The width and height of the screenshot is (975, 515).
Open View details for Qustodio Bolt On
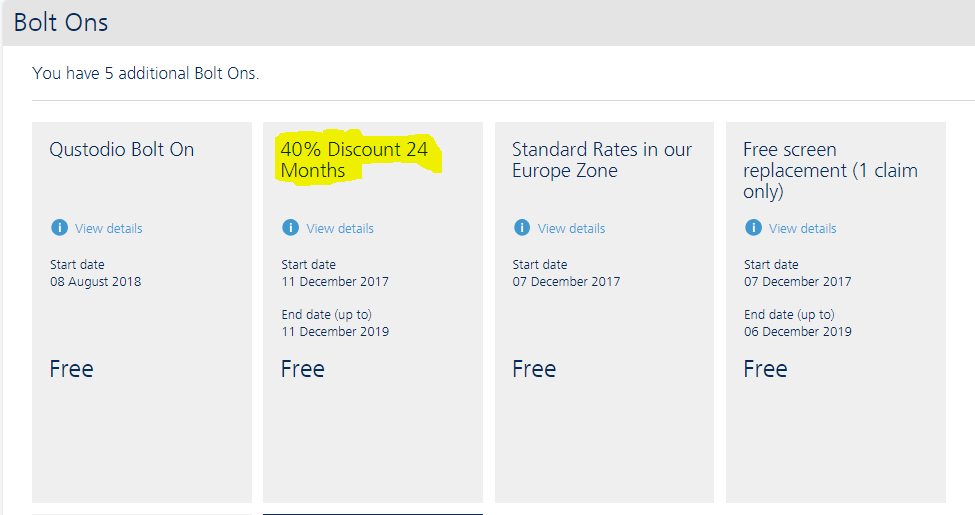tap(108, 229)
